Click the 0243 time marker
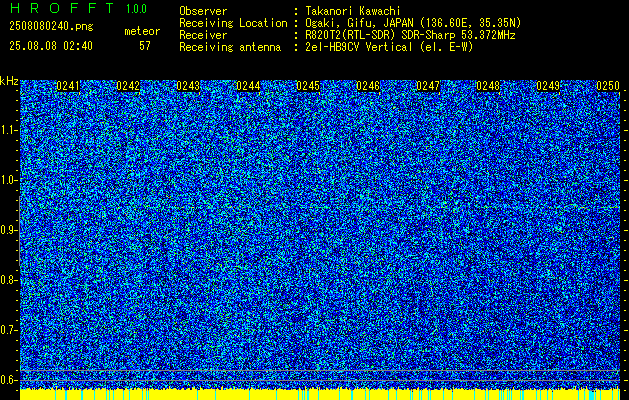Image resolution: width=629 pixels, height=400 pixels. click(x=188, y=86)
